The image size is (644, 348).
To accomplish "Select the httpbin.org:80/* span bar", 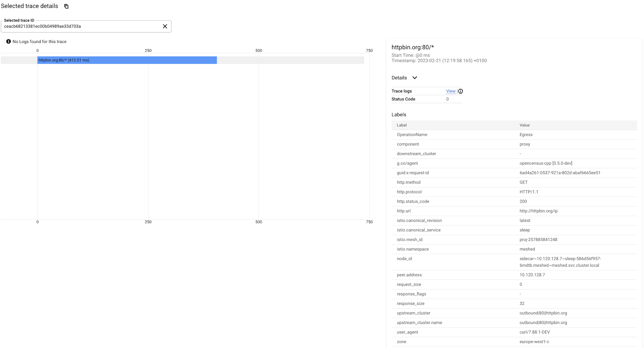I will (127, 60).
